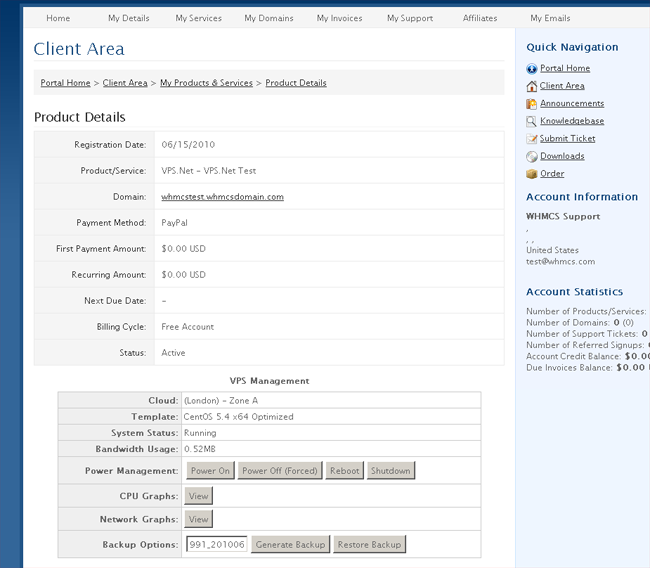Click the Power Off (Forced) button
This screenshot has height=568, width=650.
(280, 471)
